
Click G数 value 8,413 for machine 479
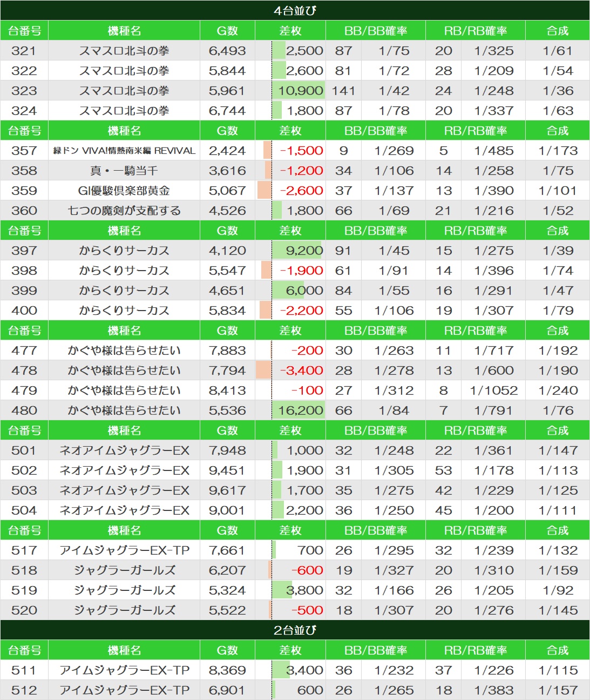[227, 391]
